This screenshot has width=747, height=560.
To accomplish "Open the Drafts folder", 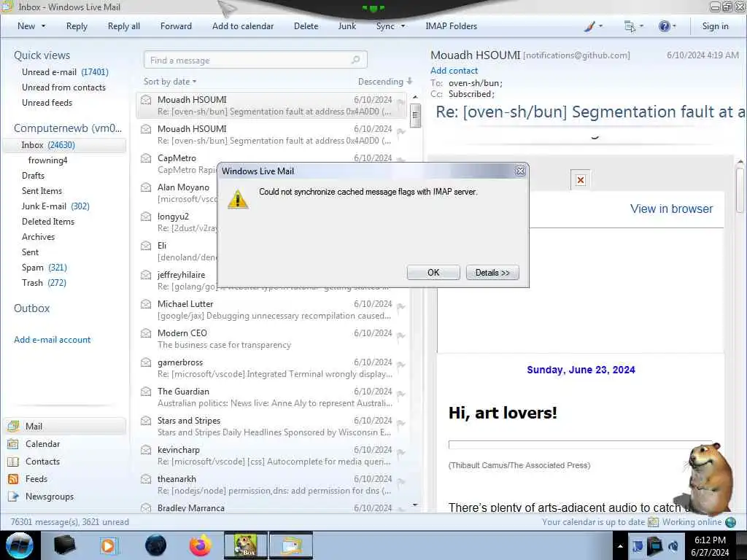I will (x=33, y=175).
